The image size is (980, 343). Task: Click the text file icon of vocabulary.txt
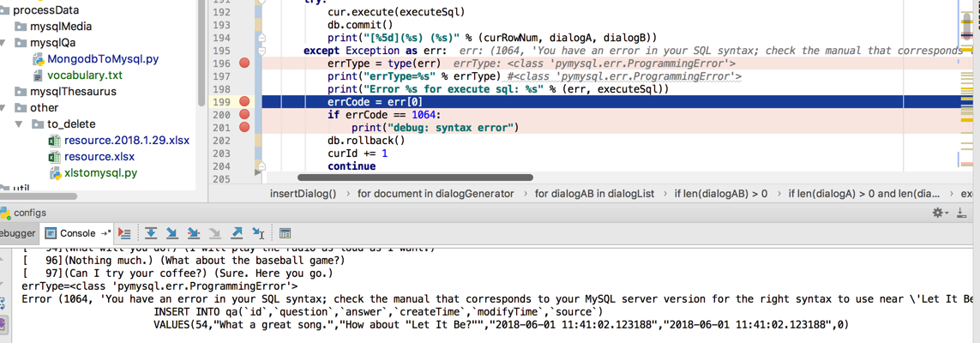pyautogui.click(x=38, y=75)
